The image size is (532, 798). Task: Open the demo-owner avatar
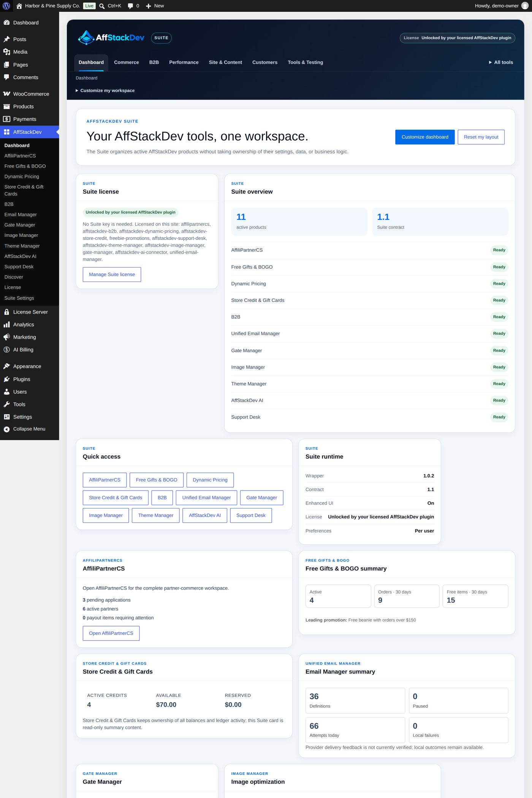coord(525,6)
